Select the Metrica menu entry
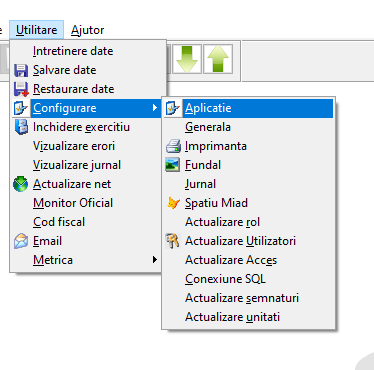 click(x=88, y=260)
